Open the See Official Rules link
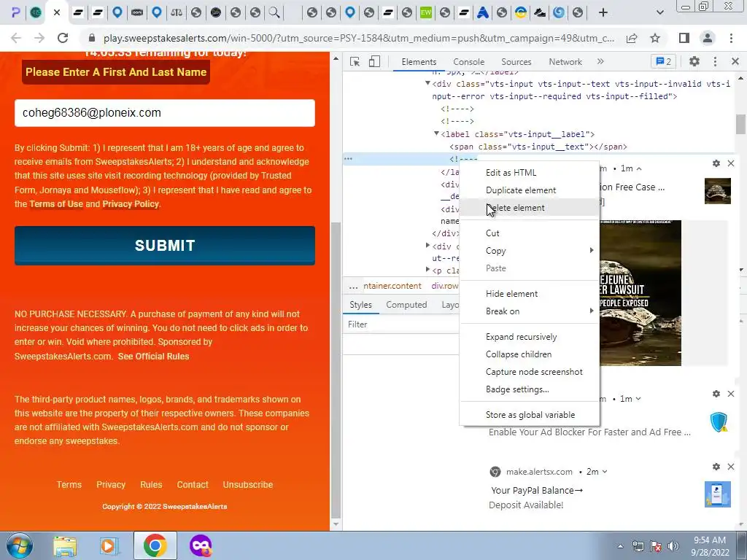This screenshot has width=747, height=560. pos(153,356)
